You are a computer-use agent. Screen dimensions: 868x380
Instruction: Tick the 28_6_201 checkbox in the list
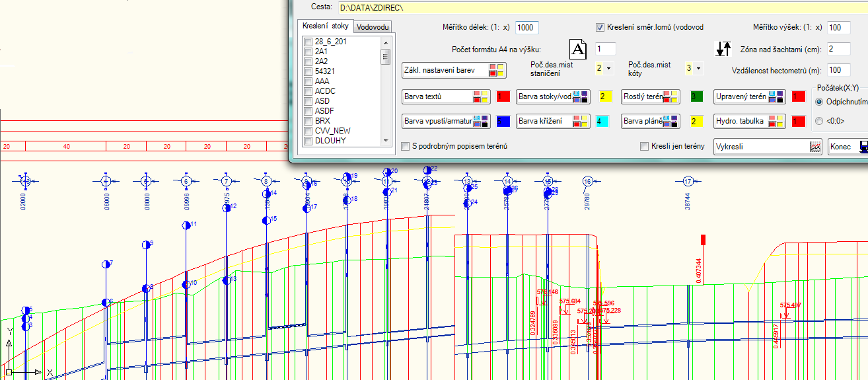[308, 42]
